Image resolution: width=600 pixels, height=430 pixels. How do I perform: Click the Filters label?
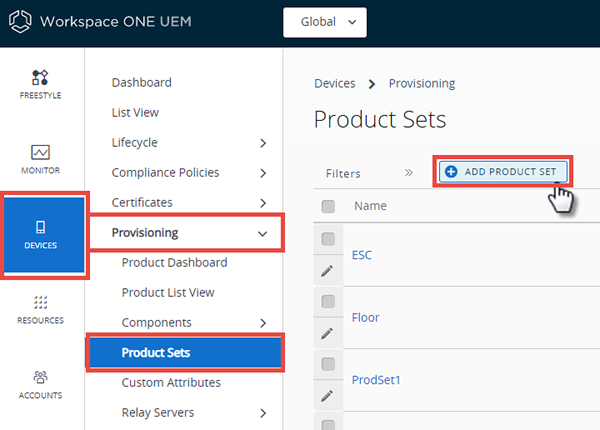343,174
